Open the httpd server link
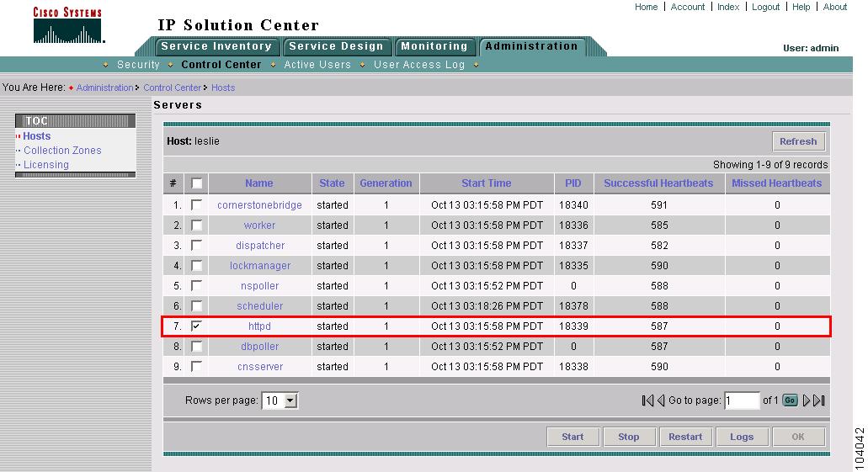Image resolution: width=868 pixels, height=472 pixels. click(259, 326)
